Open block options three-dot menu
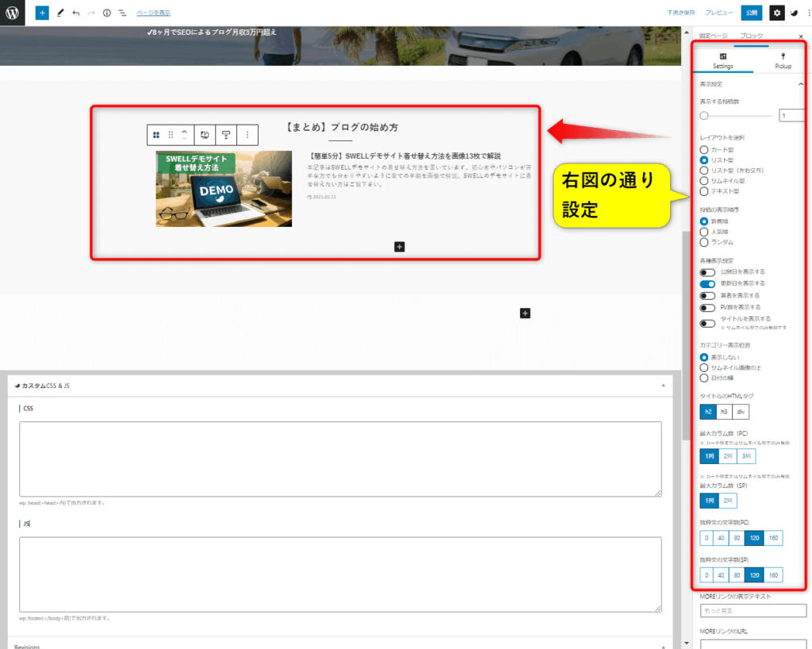 tap(247, 135)
